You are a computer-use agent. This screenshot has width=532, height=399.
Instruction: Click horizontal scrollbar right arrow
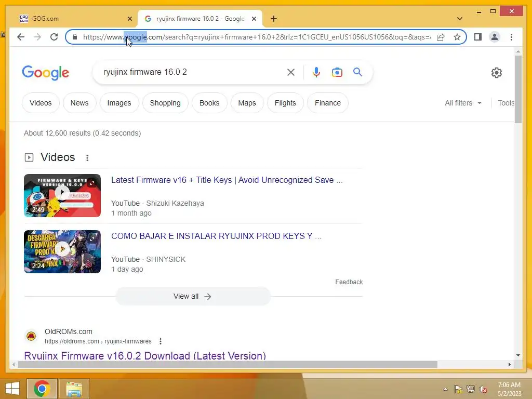pyautogui.click(x=509, y=364)
